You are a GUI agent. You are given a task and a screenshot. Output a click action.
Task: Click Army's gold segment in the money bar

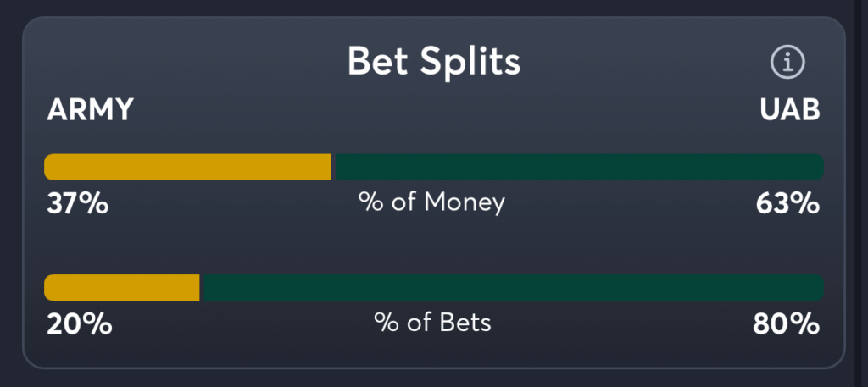(188, 167)
